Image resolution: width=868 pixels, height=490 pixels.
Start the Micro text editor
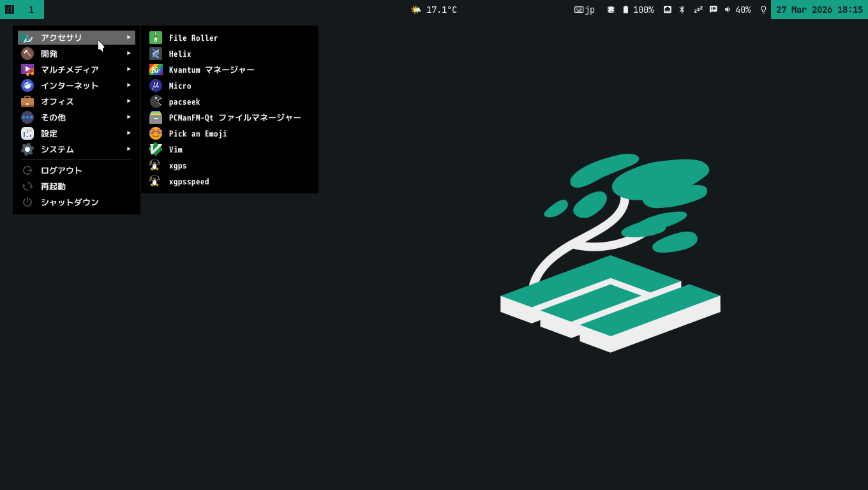(179, 86)
